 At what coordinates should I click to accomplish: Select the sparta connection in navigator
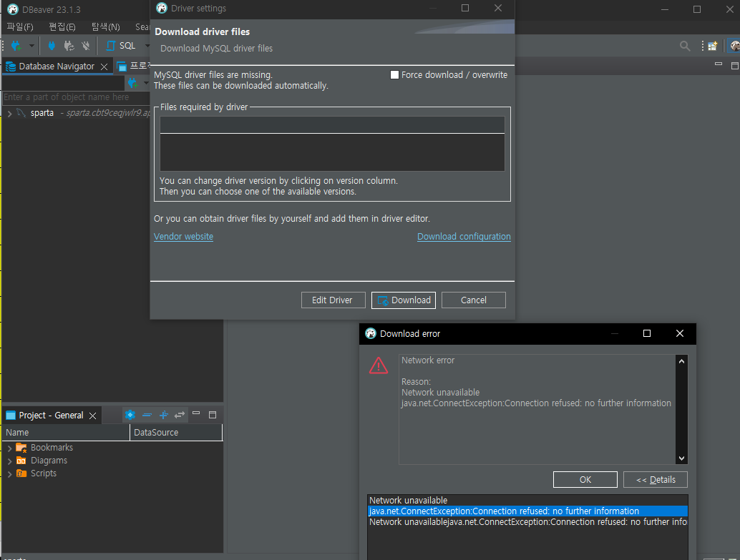[42, 113]
